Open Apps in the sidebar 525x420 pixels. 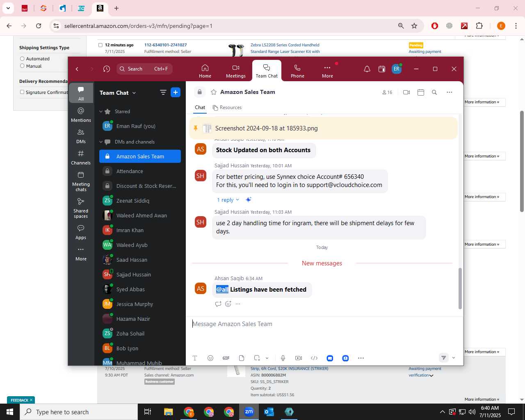click(x=81, y=232)
